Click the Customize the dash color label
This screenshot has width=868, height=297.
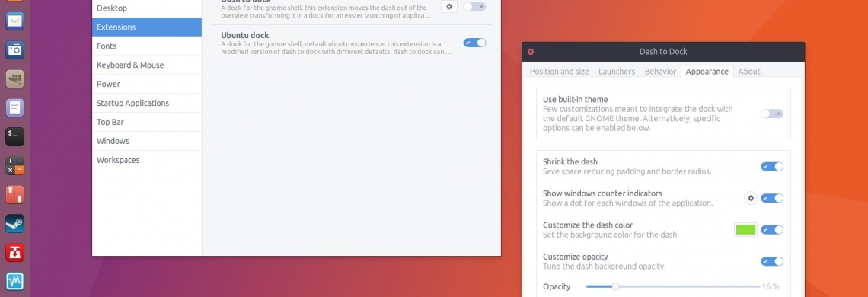(x=587, y=225)
